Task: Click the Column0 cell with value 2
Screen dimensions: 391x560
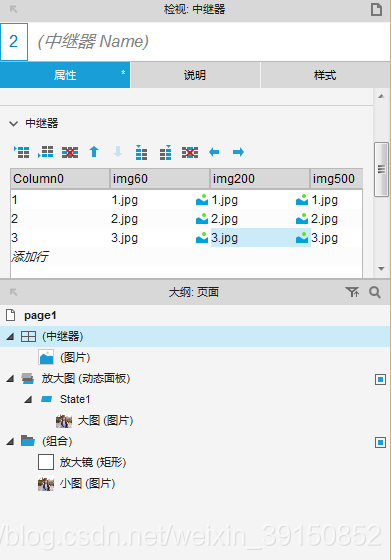Action: tap(60, 219)
